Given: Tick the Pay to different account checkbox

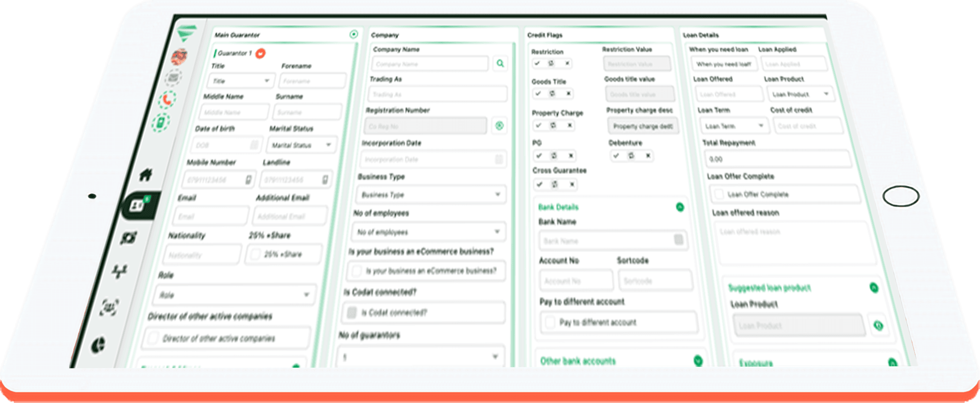Looking at the screenshot, I should [550, 322].
